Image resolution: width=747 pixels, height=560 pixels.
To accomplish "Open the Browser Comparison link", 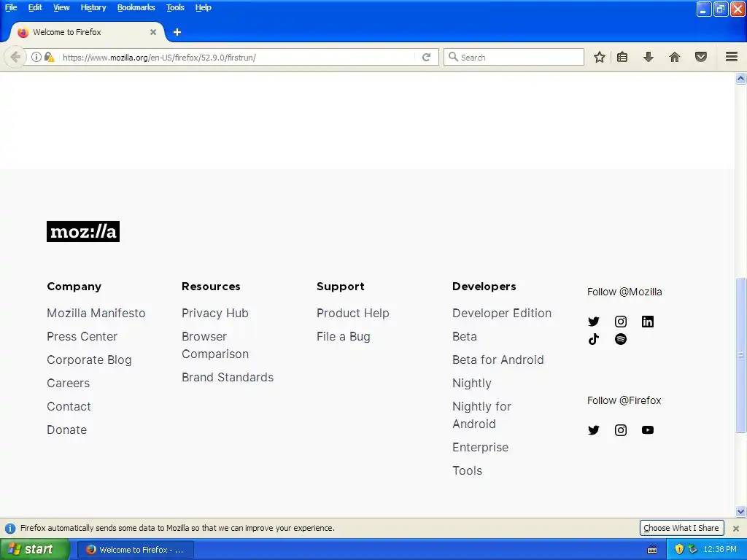I will pos(215,345).
